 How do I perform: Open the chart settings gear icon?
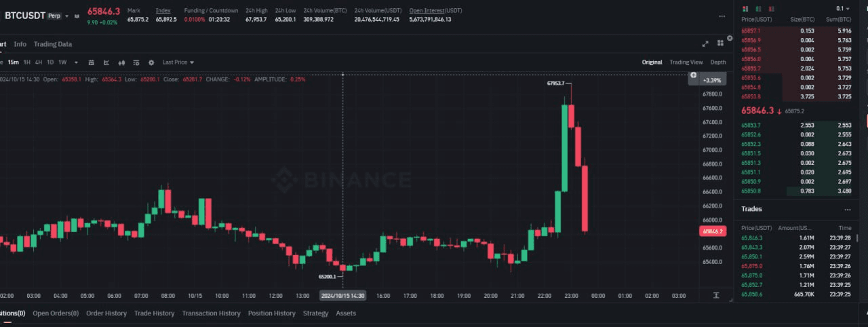(151, 62)
